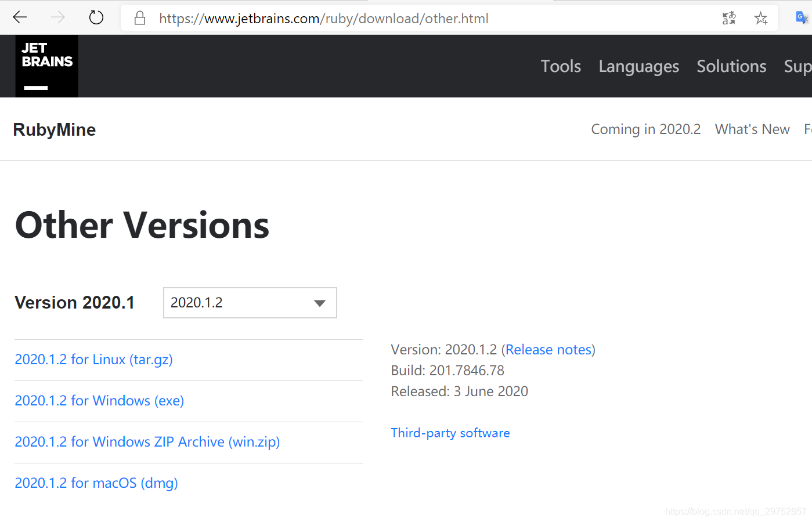View site security via the padlock icon
812x522 pixels.
tap(139, 18)
